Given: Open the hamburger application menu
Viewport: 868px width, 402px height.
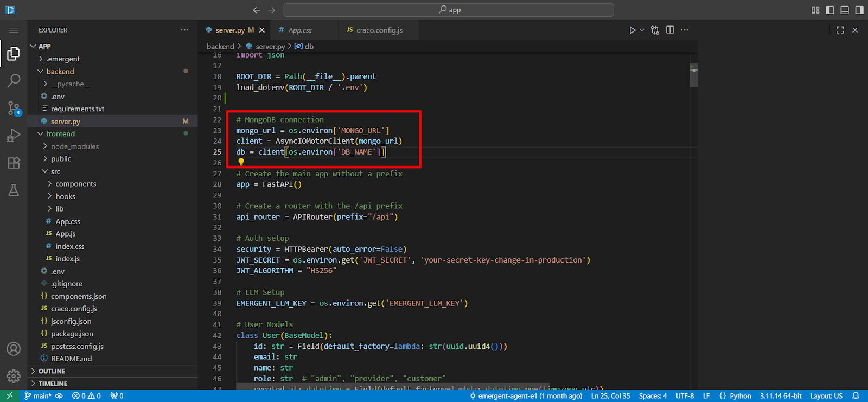Looking at the screenshot, I should coord(14,30).
